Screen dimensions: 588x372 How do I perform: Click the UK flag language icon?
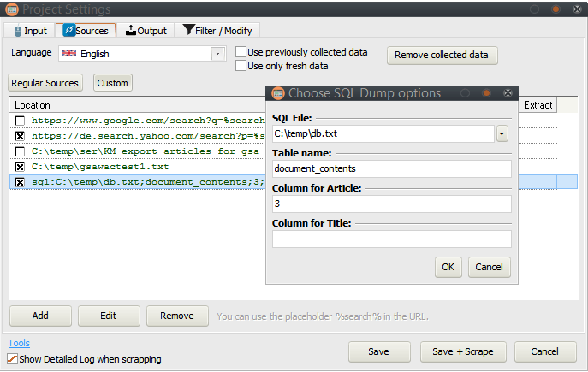coord(69,53)
